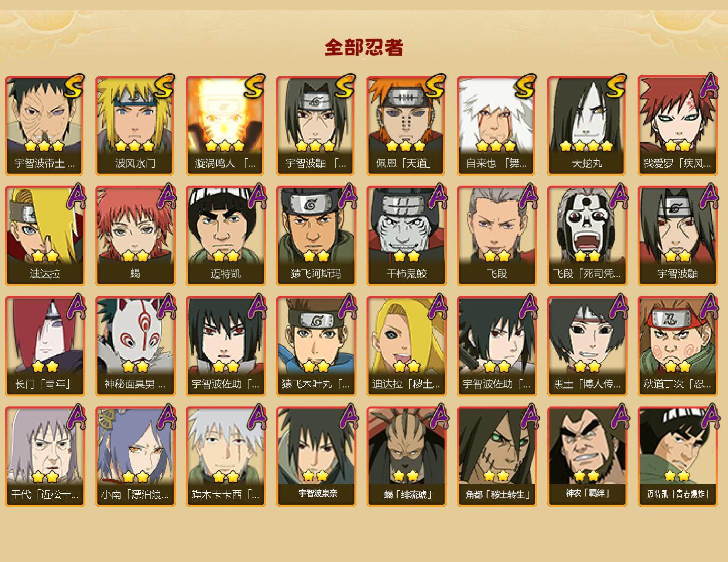This screenshot has height=562, width=728.
Task: Pick the 猿飞阿斯玛 character card
Action: pos(316,236)
